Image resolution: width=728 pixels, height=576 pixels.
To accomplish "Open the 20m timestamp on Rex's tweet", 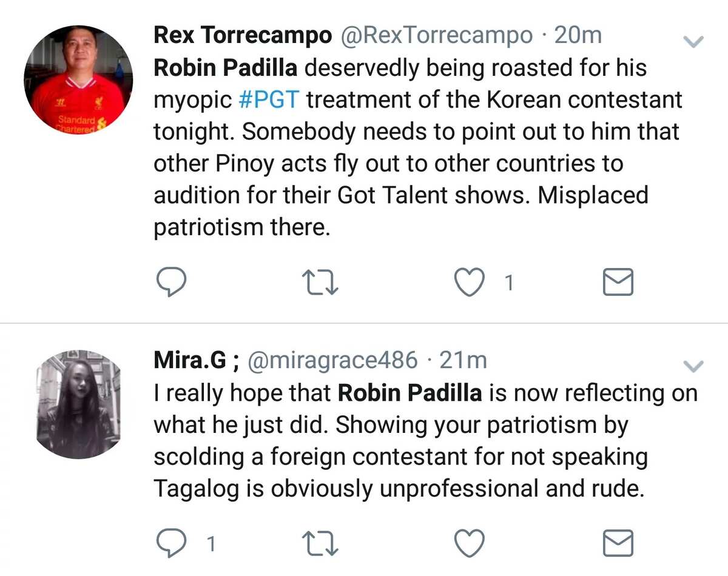I will 579,36.
